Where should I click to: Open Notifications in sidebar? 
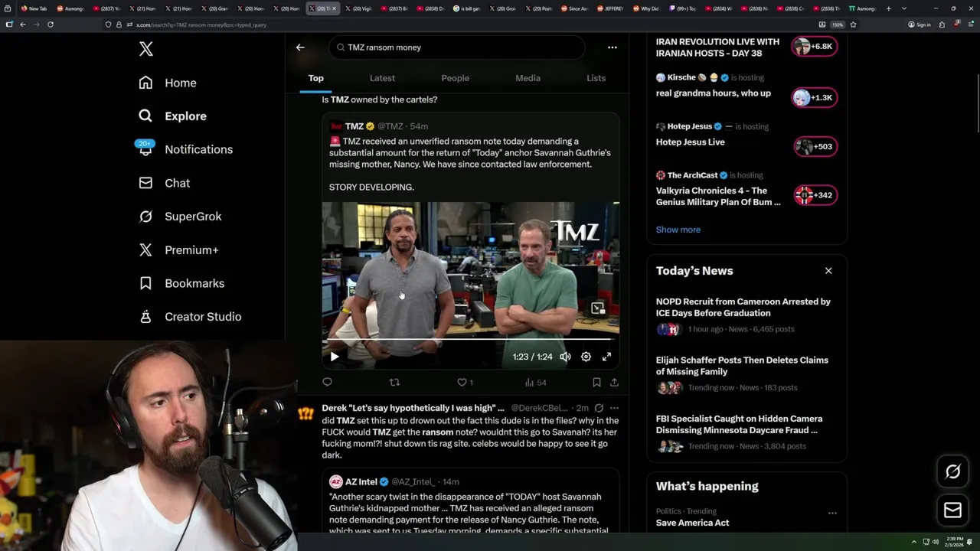(x=185, y=149)
